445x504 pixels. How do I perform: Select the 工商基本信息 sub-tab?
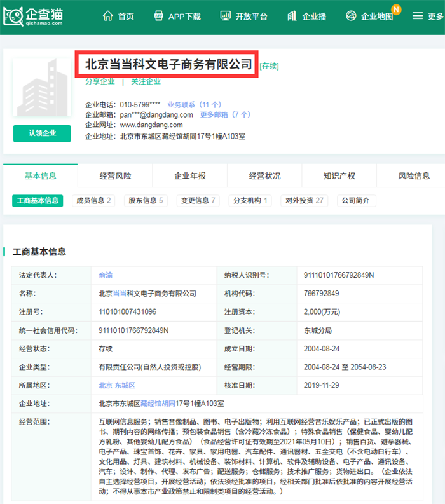38,201
